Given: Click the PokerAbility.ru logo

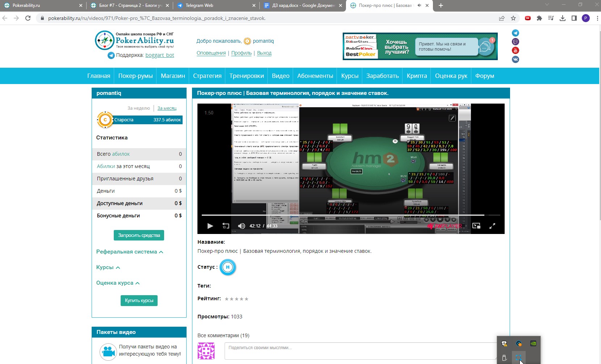Looking at the screenshot, I should click(x=135, y=40).
